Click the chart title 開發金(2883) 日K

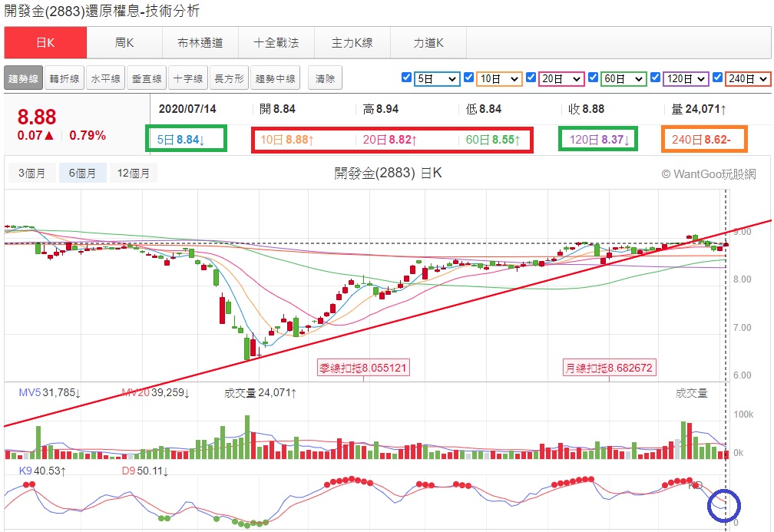pyautogui.click(x=388, y=173)
